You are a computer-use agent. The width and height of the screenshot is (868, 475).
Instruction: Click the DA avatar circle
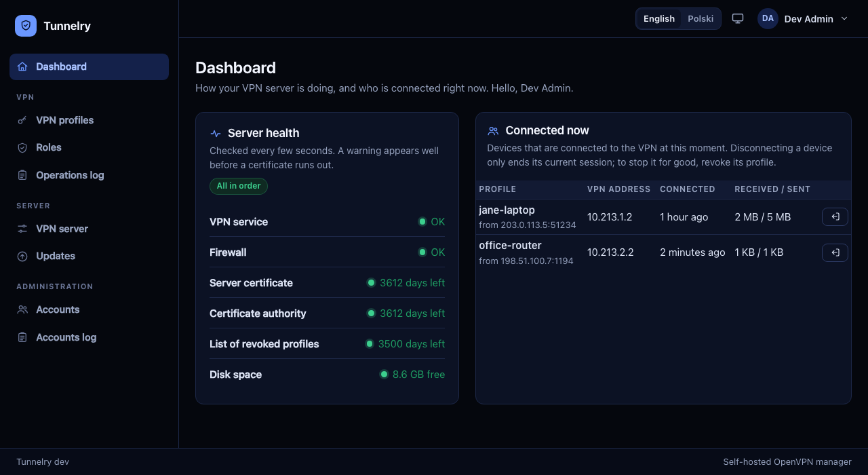[x=768, y=19]
